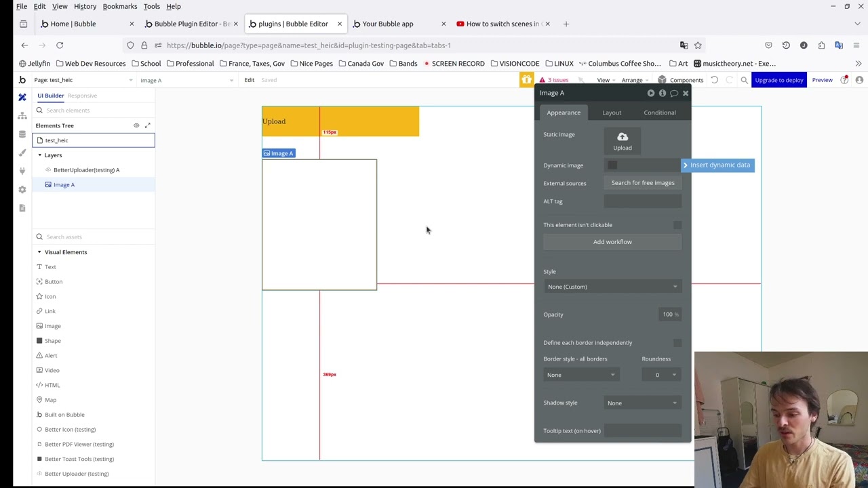This screenshot has width=868, height=488.
Task: Click the search magnifier in Bubble toolbar
Action: 744,80
